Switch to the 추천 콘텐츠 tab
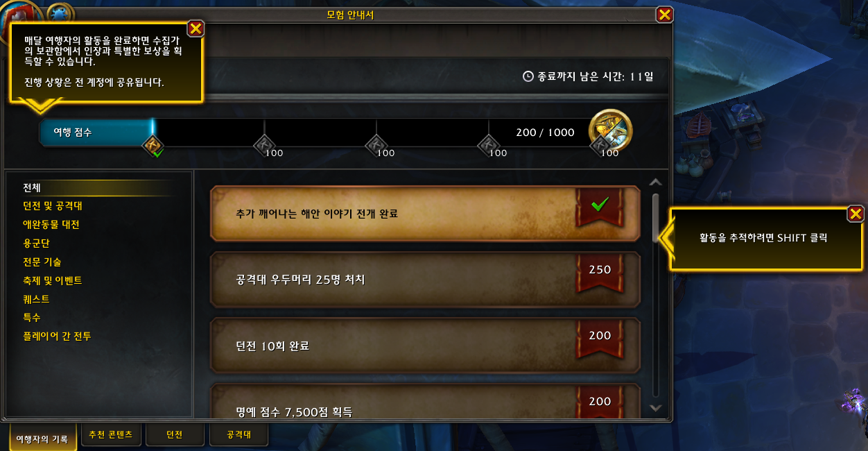 (111, 435)
